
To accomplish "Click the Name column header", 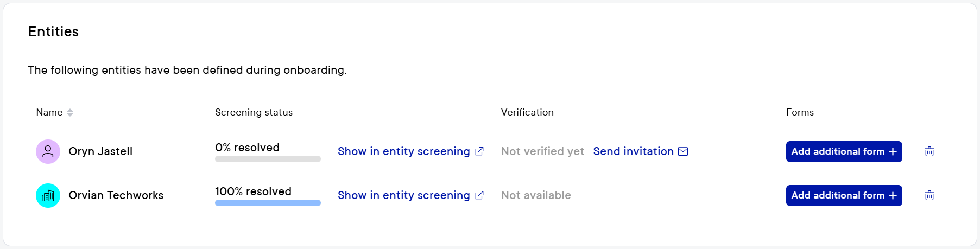I will pos(49,112).
